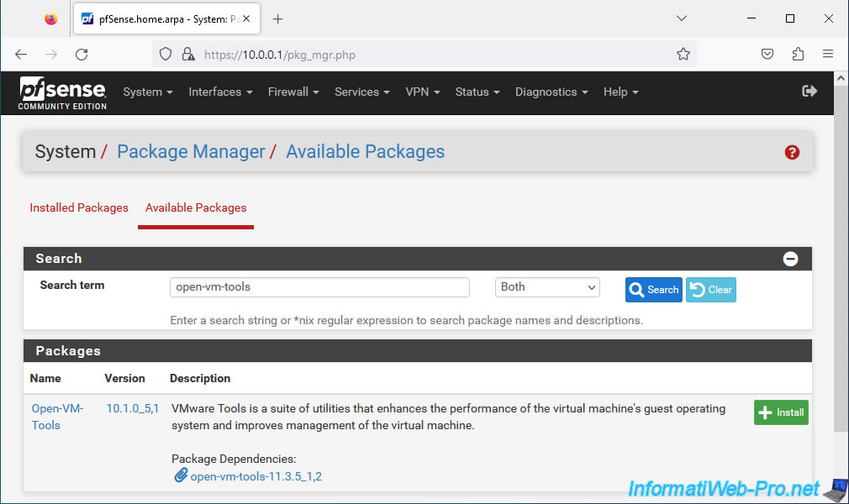Go back to the previous page
849x504 pixels.
point(21,54)
